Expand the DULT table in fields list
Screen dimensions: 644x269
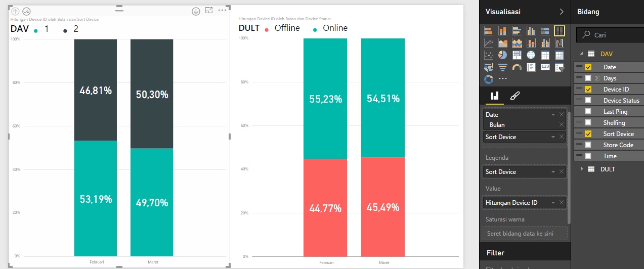(581, 169)
